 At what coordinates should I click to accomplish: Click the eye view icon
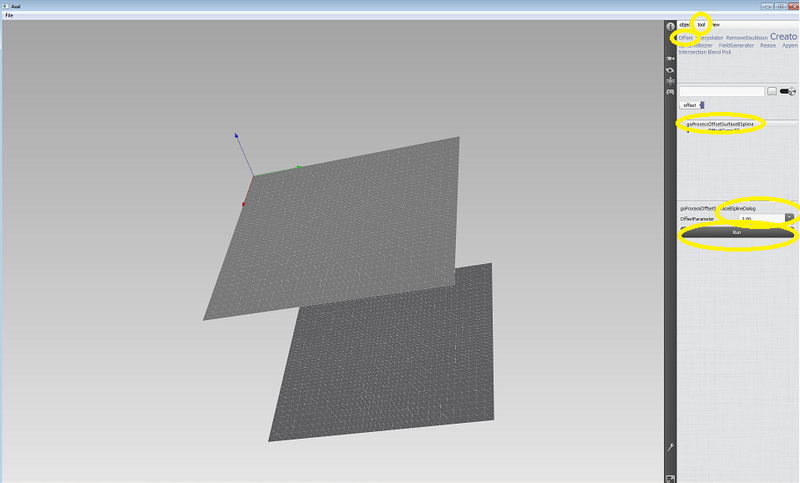click(670, 69)
